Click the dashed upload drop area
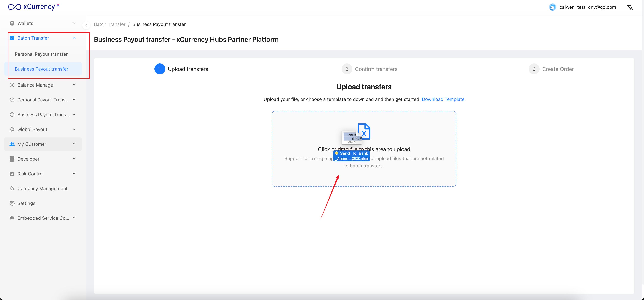Viewport: 644px width, 300px height. tap(364, 175)
